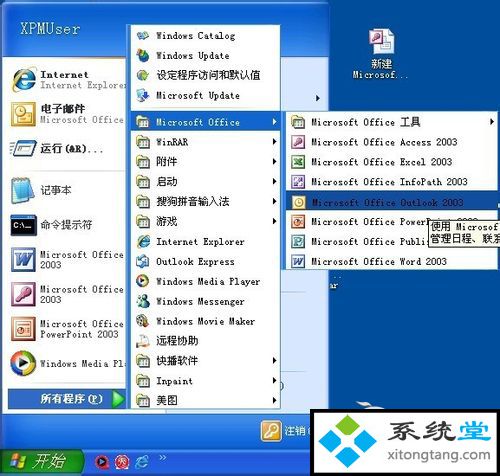Click the 附件 folder icon
Viewport: 500px width, 476px height.
coord(143,162)
